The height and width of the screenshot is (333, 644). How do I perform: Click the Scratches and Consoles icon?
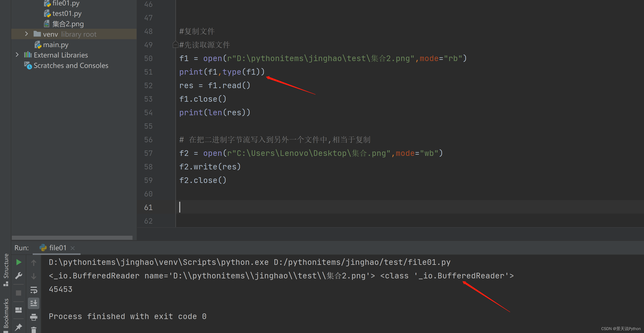(x=28, y=65)
